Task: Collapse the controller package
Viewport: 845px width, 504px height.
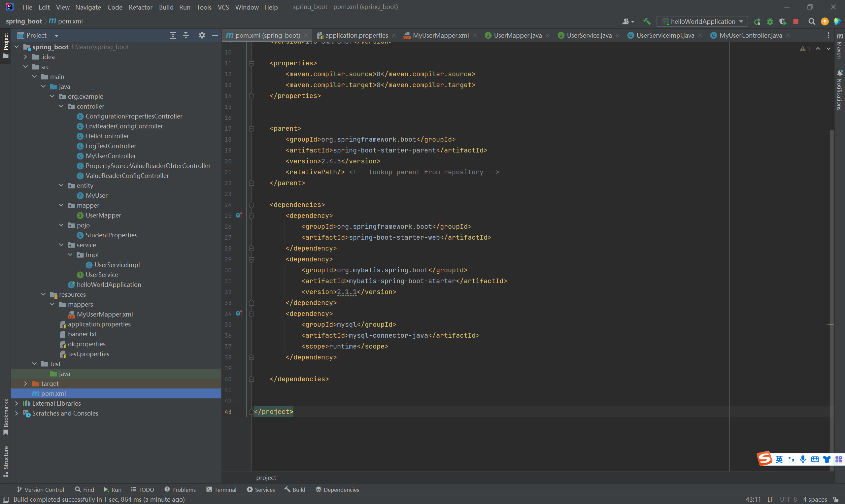Action: pos(61,106)
